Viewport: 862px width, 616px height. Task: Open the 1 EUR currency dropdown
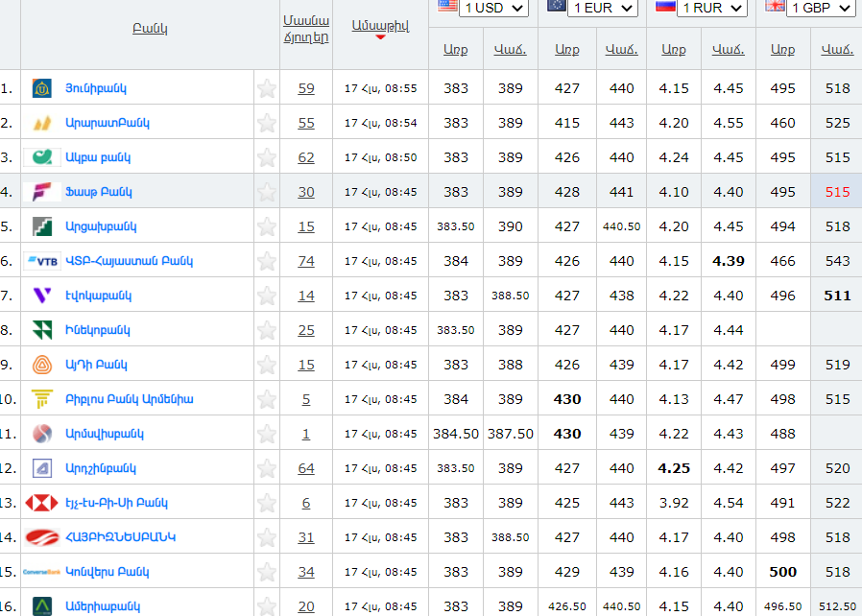point(603,8)
